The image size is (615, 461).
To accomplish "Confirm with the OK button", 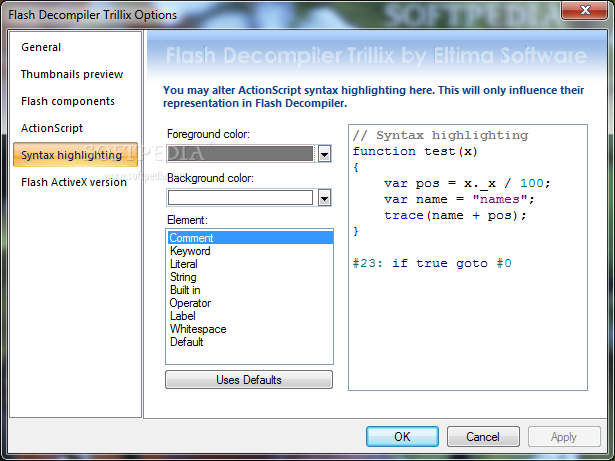I will 402,437.
